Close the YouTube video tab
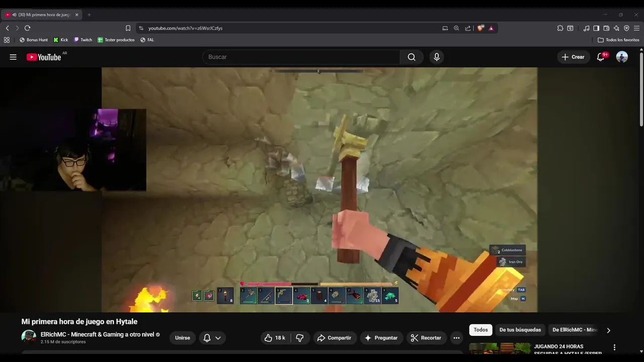644x362 pixels. point(76,15)
